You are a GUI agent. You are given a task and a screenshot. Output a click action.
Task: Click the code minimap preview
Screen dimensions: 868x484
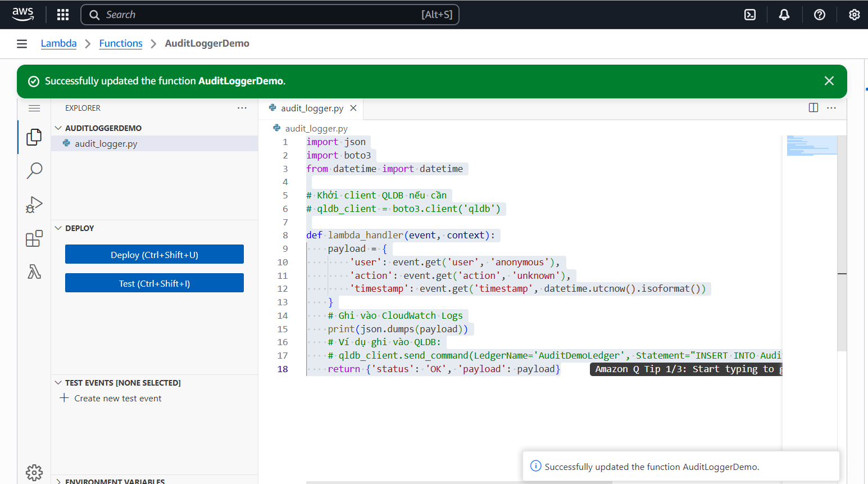point(812,145)
